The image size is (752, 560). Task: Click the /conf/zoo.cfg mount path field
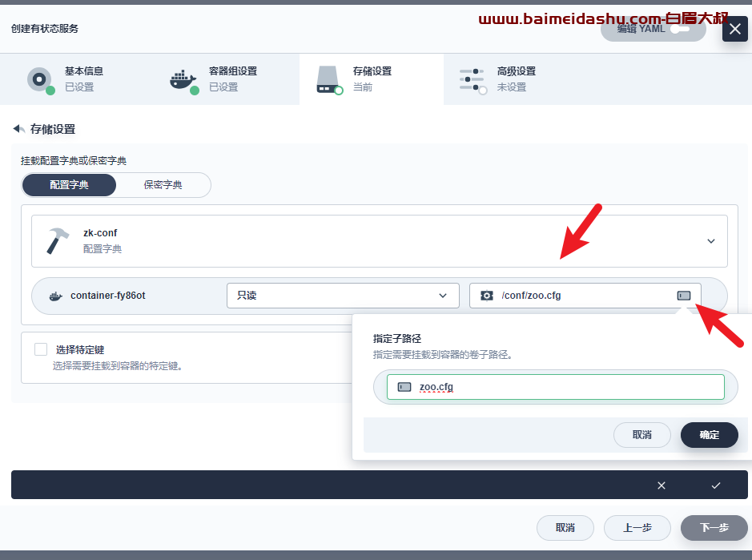585,296
